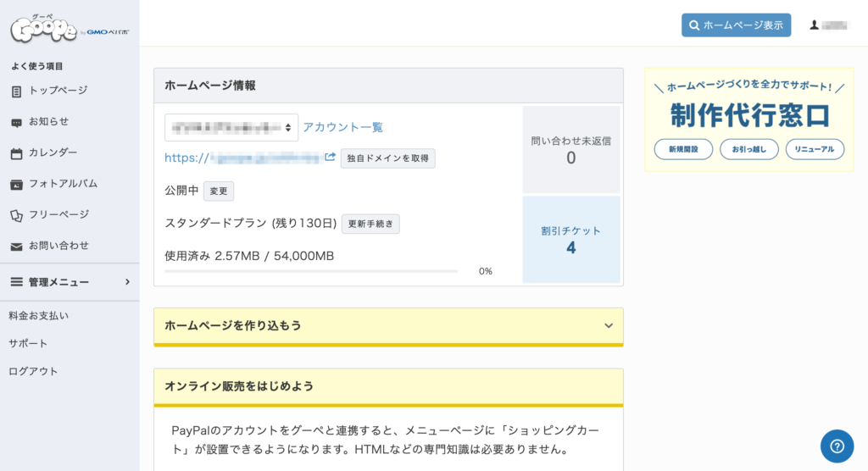Expand the ホームページを作り込もう section chevron
The image size is (868, 471).
[x=609, y=325]
